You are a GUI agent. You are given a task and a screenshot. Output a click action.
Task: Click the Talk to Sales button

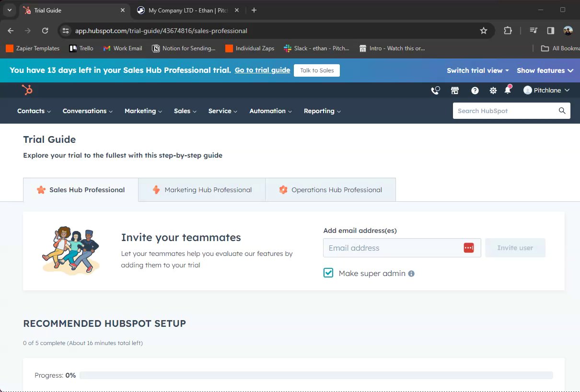click(x=317, y=70)
